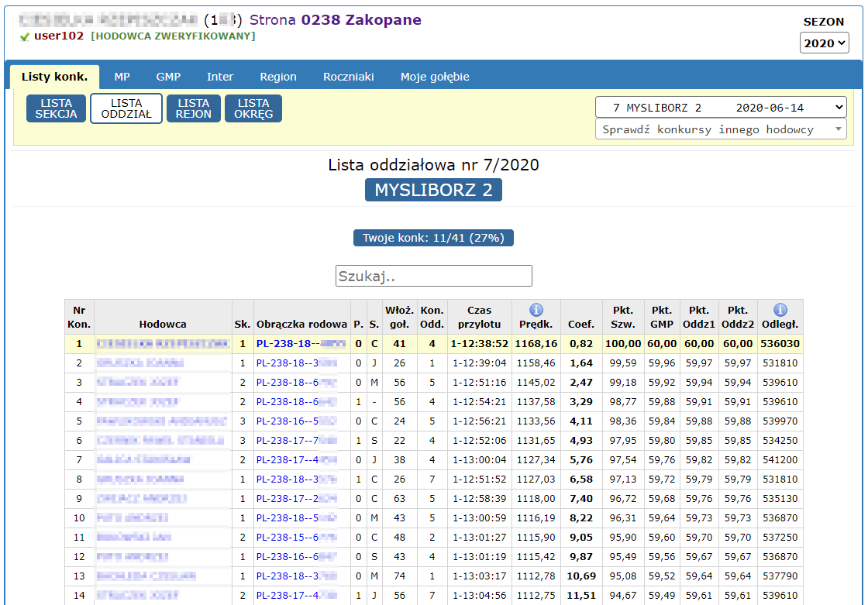Viewport: 868px width, 605px height.
Task: Go to the Inter tab
Action: coord(220,77)
